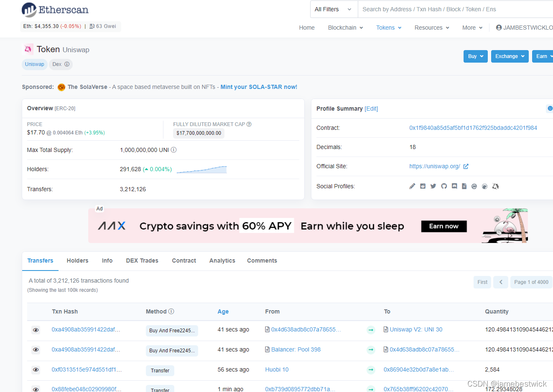Open the Huobi 10 sender link
The image size is (553, 392).
click(x=277, y=369)
